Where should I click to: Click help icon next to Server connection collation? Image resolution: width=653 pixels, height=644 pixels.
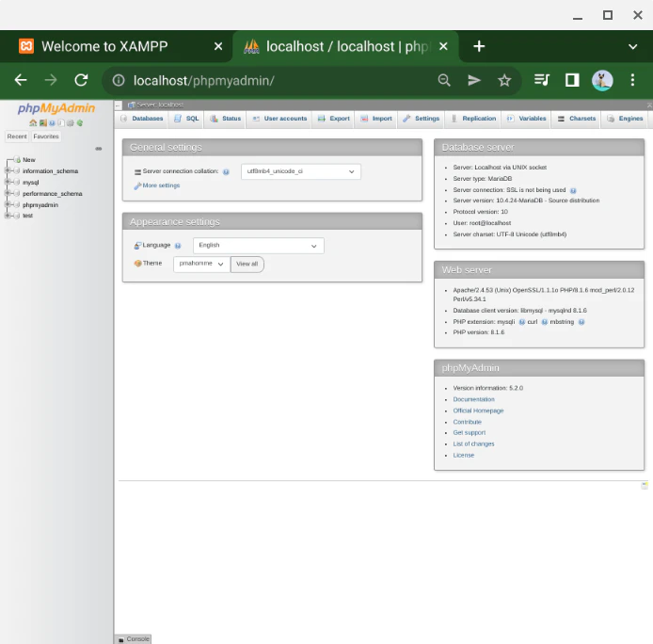pyautogui.click(x=226, y=171)
